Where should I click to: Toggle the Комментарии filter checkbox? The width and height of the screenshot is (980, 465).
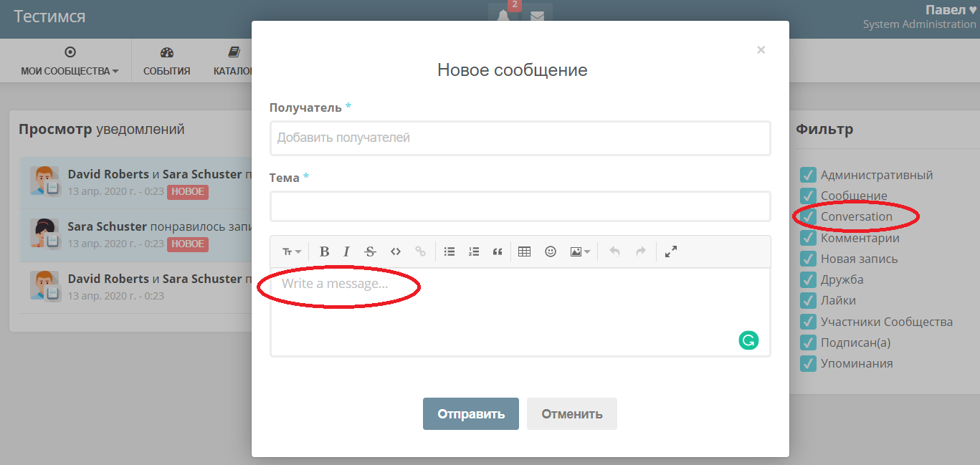[x=808, y=238]
